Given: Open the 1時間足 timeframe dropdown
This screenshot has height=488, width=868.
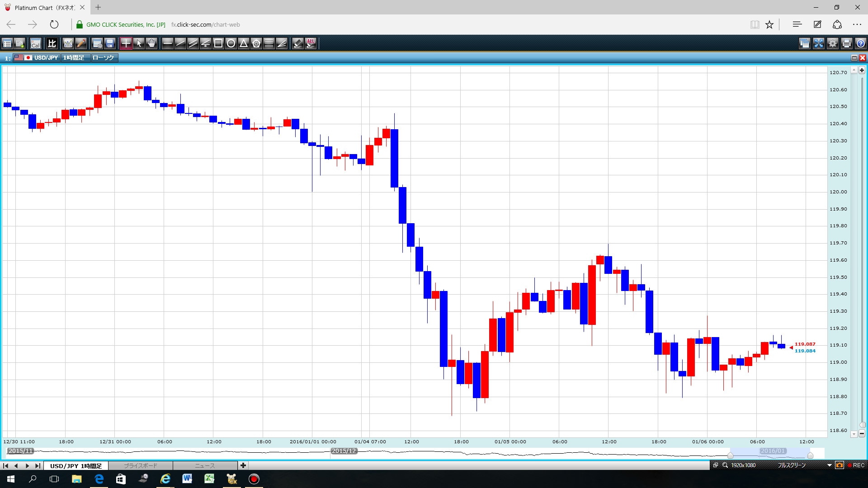Looking at the screenshot, I should 74,58.
